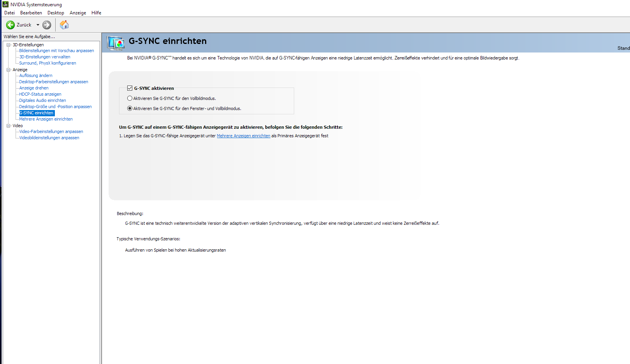The width and height of the screenshot is (630, 364).
Task: Collapse the 3D-Einstellungen tree node
Action: 9,45
